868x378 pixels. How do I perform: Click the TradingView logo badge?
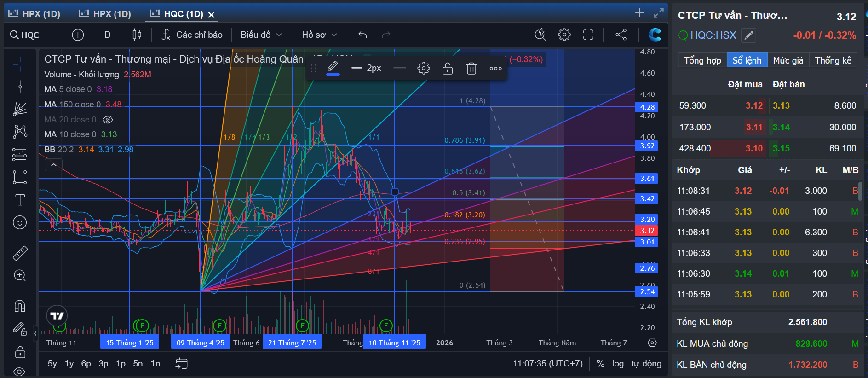click(x=57, y=316)
